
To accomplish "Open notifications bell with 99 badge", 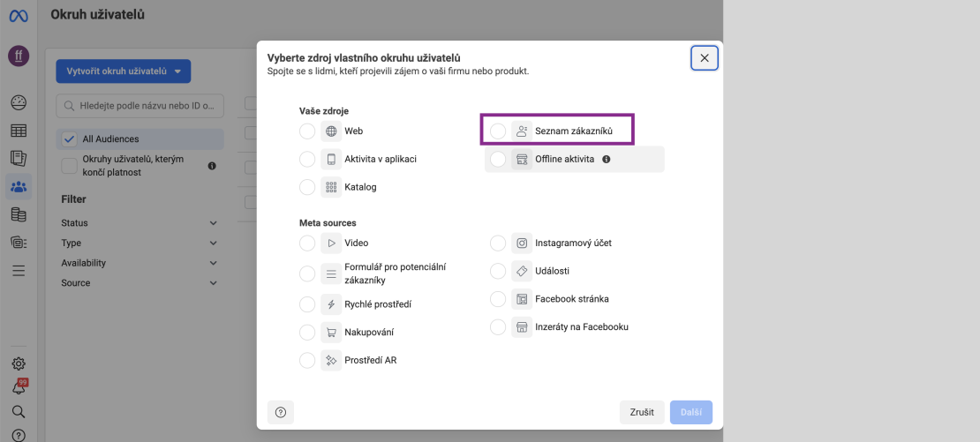I will coord(19,386).
